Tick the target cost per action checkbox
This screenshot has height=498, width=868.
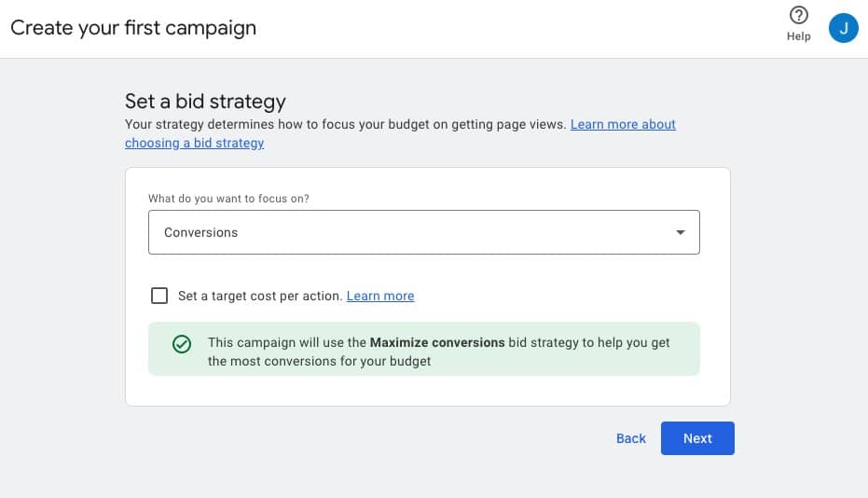159,296
